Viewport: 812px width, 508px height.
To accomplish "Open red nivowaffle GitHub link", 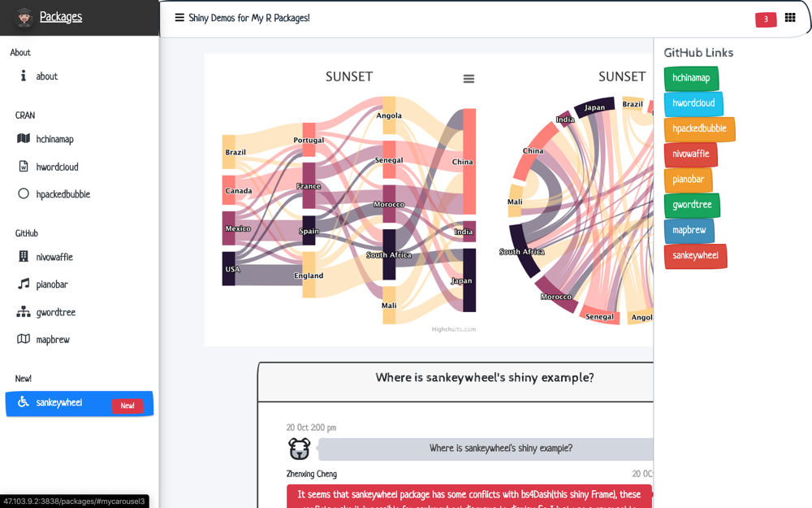I will (x=690, y=154).
